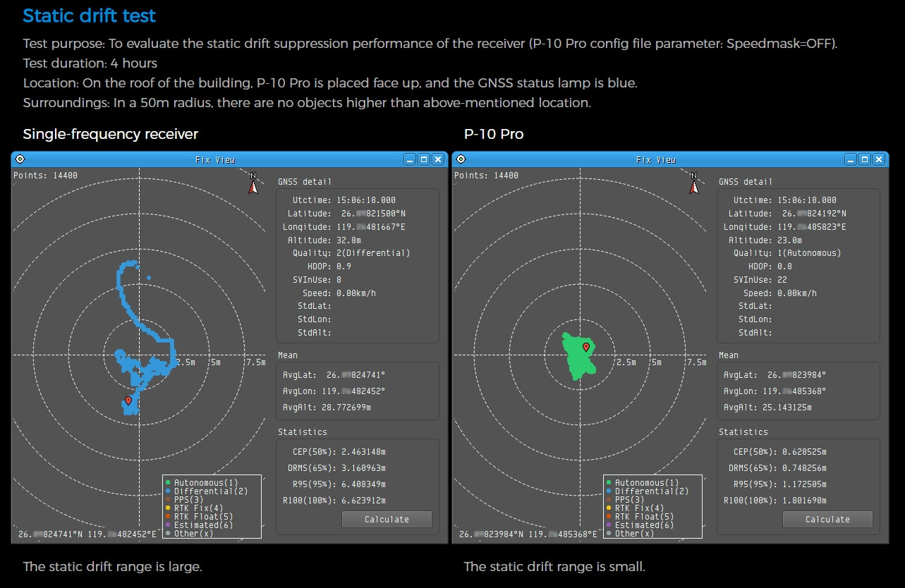Screen dimensions: 905x588
Task: Click the Points: 14400 label in the left plot
Action: [46, 176]
